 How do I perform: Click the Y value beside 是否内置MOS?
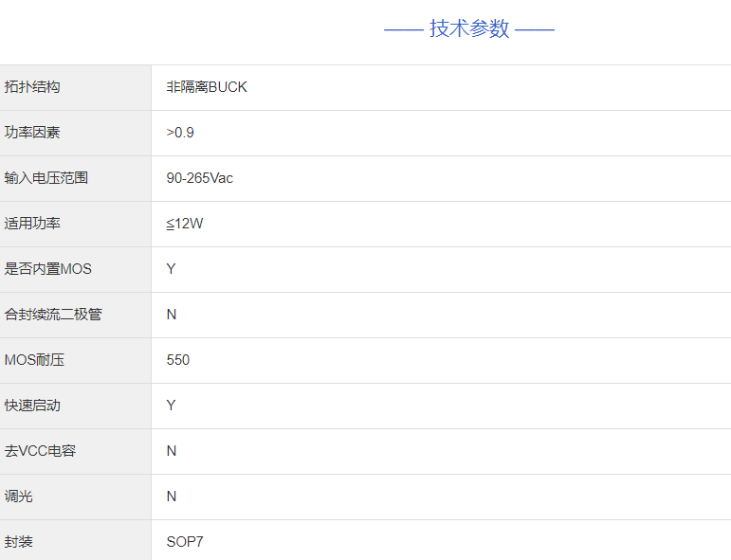pos(172,269)
